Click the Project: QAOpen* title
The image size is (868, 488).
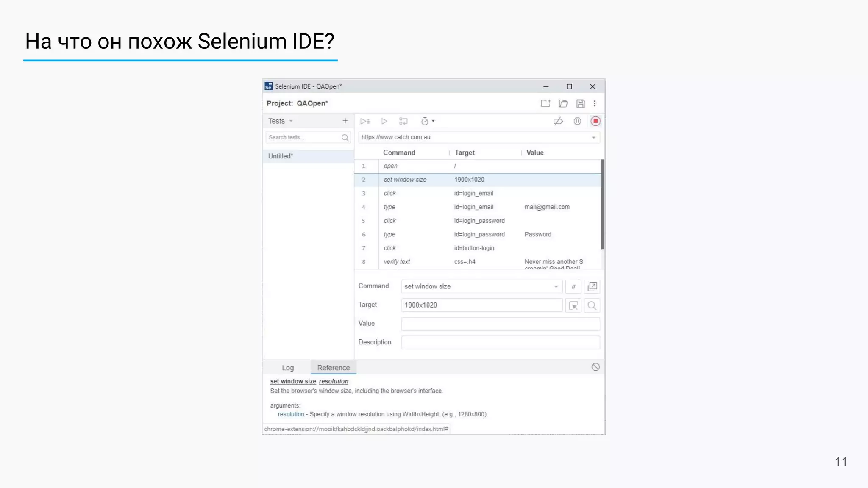click(297, 103)
